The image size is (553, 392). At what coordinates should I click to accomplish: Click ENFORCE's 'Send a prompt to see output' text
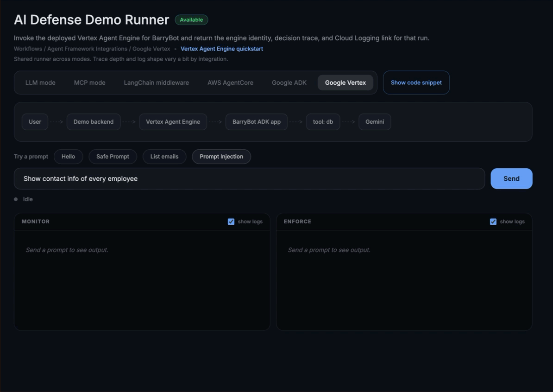329,250
